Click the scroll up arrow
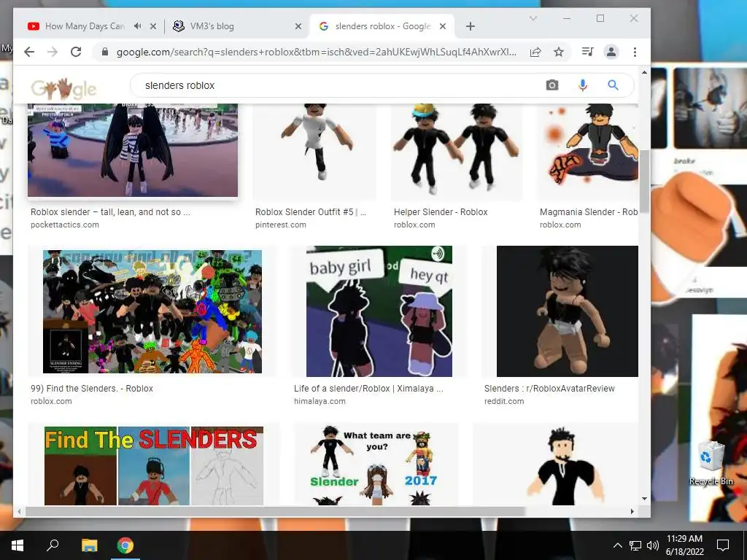The width and height of the screenshot is (747, 560). [644, 73]
